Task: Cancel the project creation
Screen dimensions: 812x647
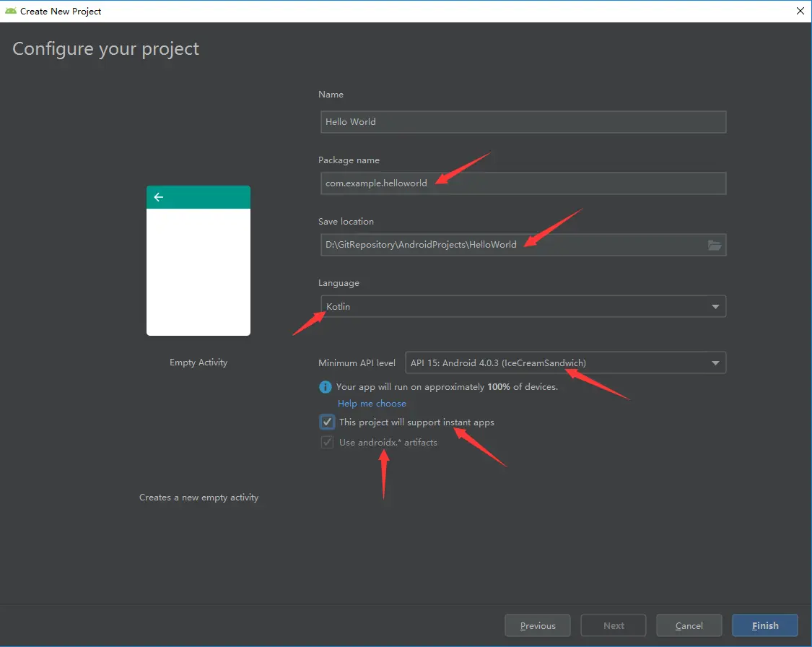Action: (x=689, y=626)
